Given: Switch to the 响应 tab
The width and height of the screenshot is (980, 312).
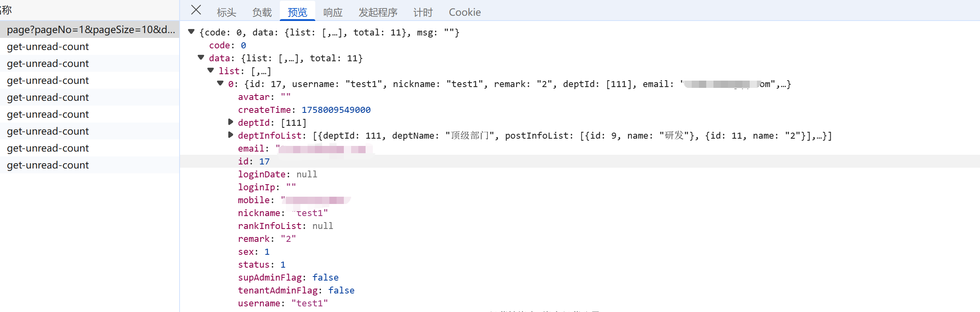Looking at the screenshot, I should (x=333, y=12).
